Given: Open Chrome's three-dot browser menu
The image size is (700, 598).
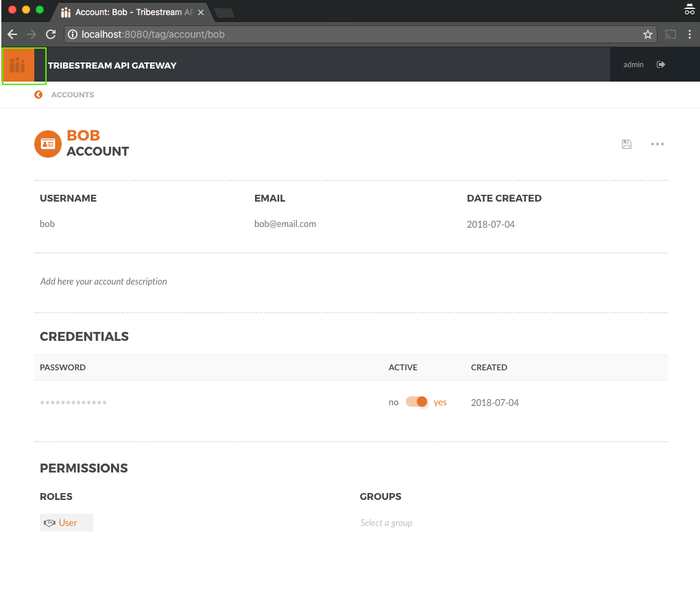Looking at the screenshot, I should [690, 34].
